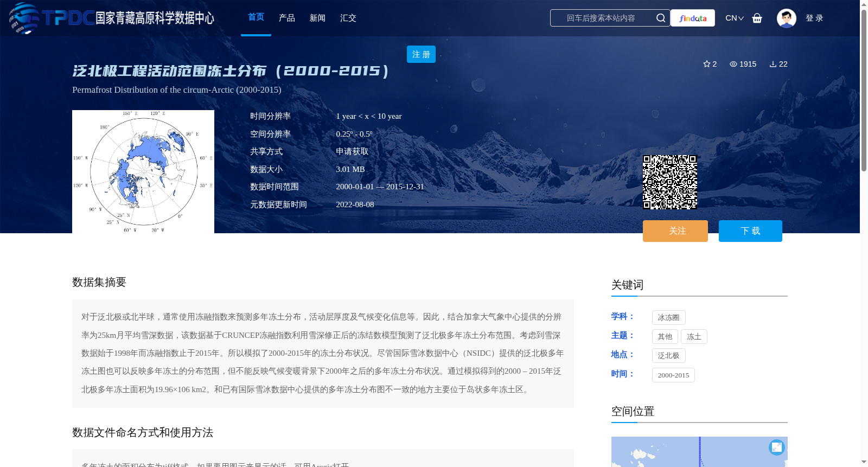The width and height of the screenshot is (868, 467).
Task: Click the page vertical scrollbar thumb
Action: pos(864,90)
